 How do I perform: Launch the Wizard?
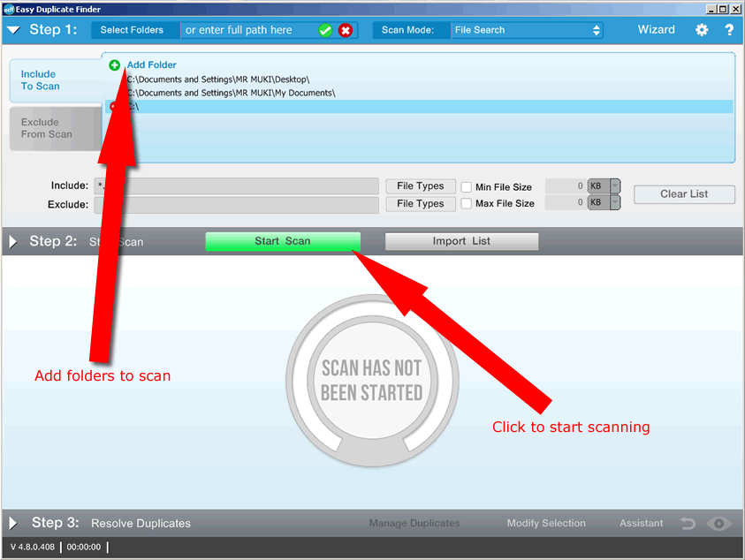click(x=656, y=29)
